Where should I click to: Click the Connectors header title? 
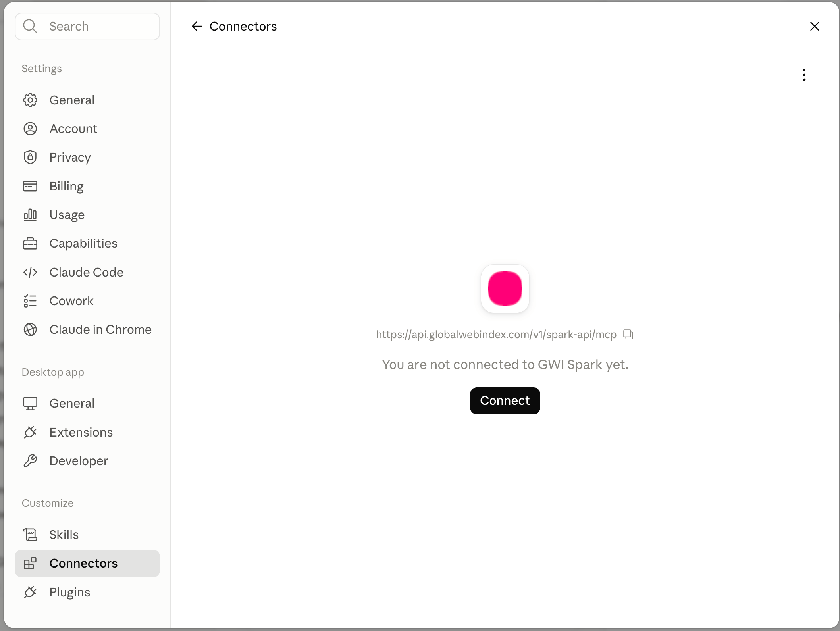(x=243, y=26)
